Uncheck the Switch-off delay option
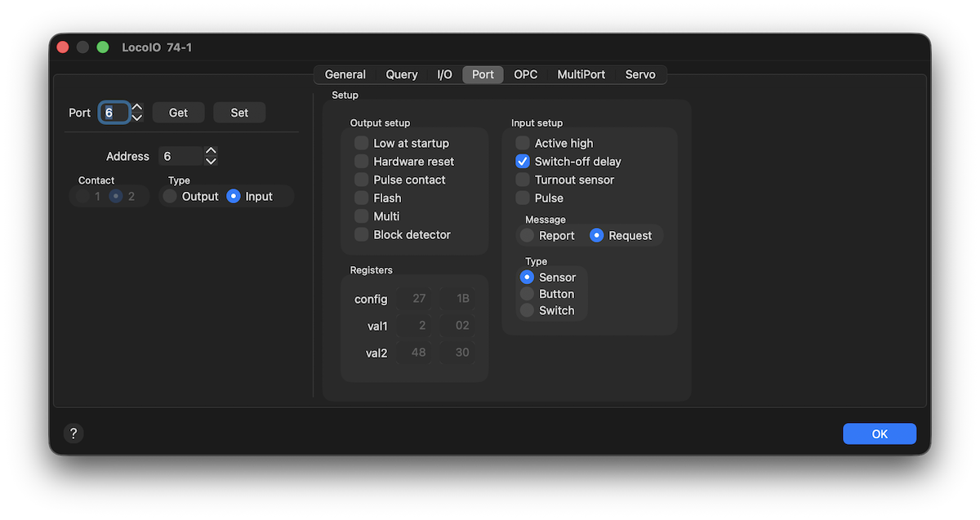 [523, 162]
